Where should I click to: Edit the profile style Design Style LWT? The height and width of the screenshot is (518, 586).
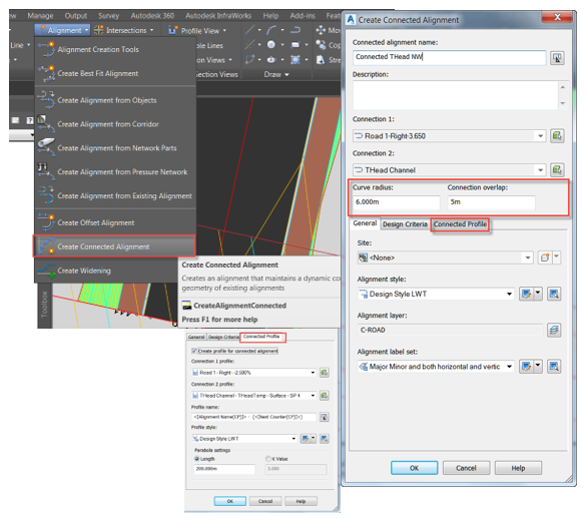click(x=305, y=438)
